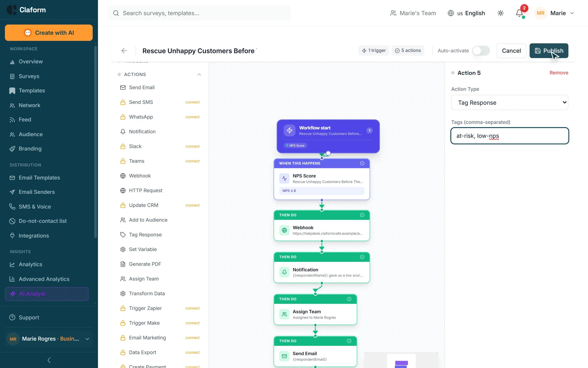
Task: Open the Action Type dropdown
Action: click(x=510, y=103)
